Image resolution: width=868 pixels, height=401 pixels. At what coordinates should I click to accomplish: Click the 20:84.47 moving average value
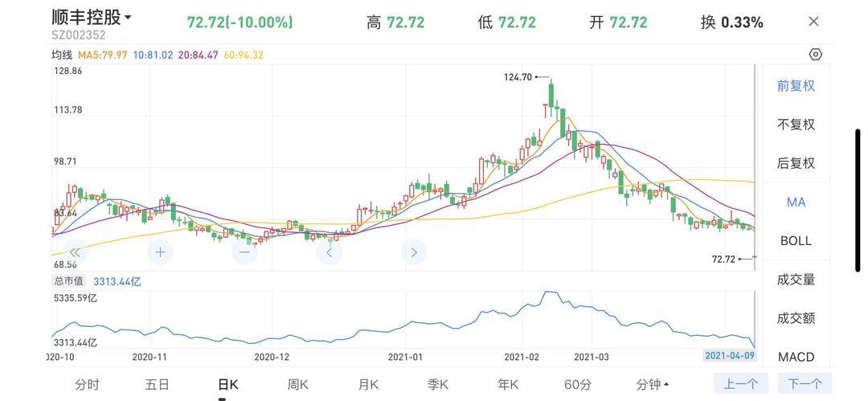199,55
